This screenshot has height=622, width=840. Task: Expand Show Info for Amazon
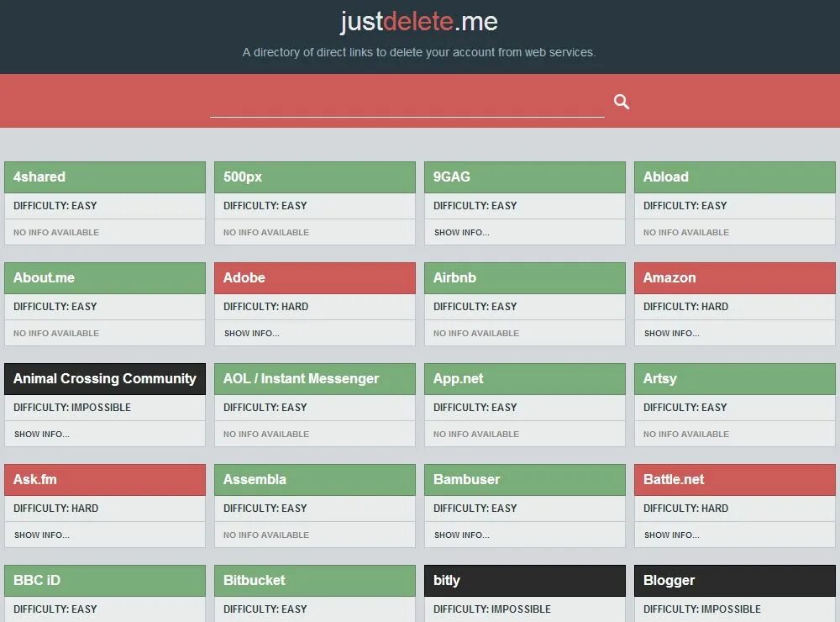[672, 333]
